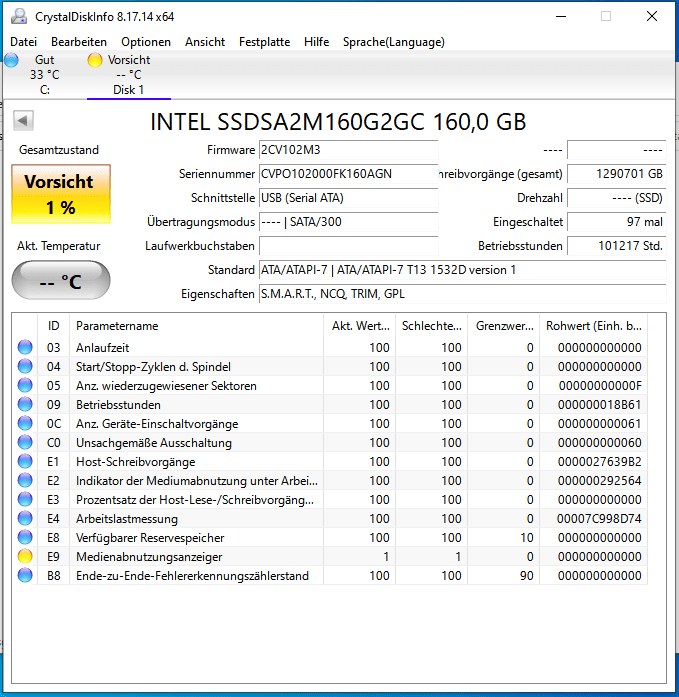Click the Betriebsstunden value 101217 Std.
Image resolution: width=679 pixels, height=697 pixels.
tap(617, 246)
